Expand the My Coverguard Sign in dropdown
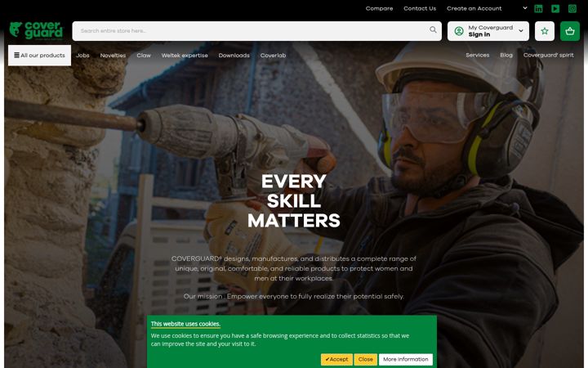The height and width of the screenshot is (368, 588). coord(488,31)
